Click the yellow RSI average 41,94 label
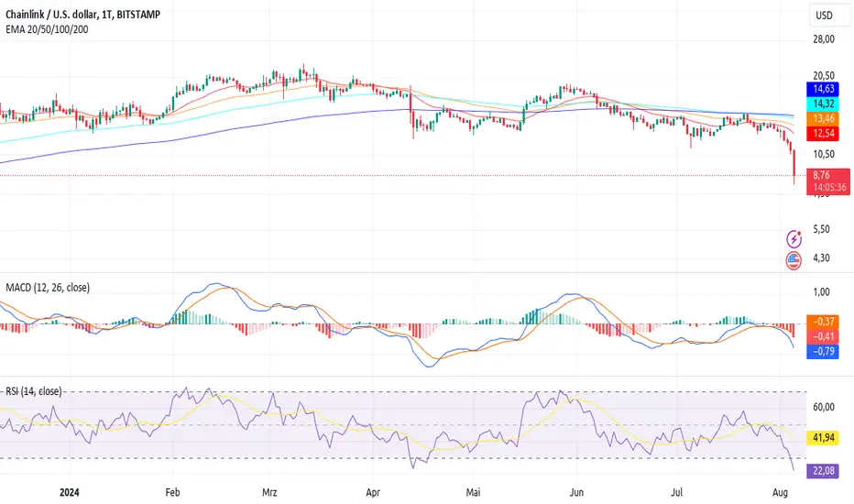Screen dimensions: 854x504 point(823,437)
